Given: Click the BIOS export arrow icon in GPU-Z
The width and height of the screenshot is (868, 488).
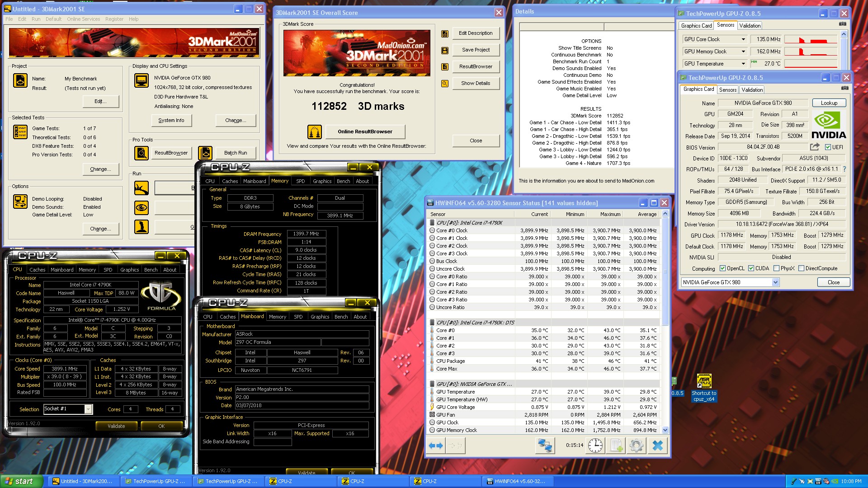Looking at the screenshot, I should 815,146.
